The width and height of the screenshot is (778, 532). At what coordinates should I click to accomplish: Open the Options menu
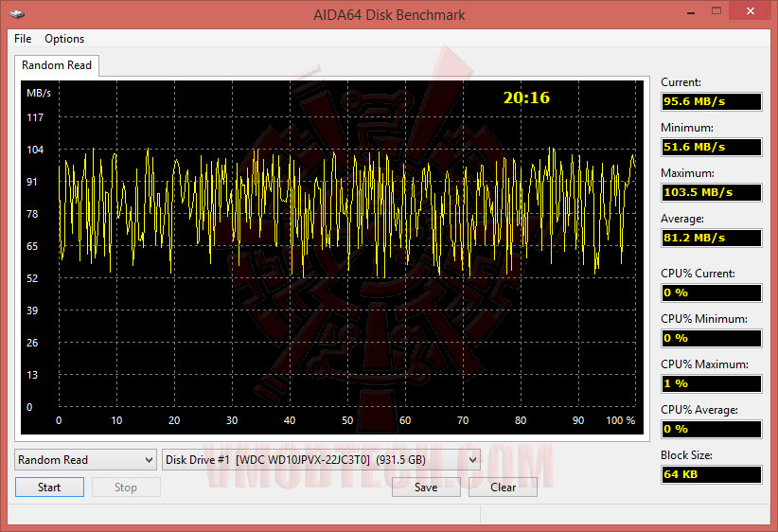(x=64, y=39)
